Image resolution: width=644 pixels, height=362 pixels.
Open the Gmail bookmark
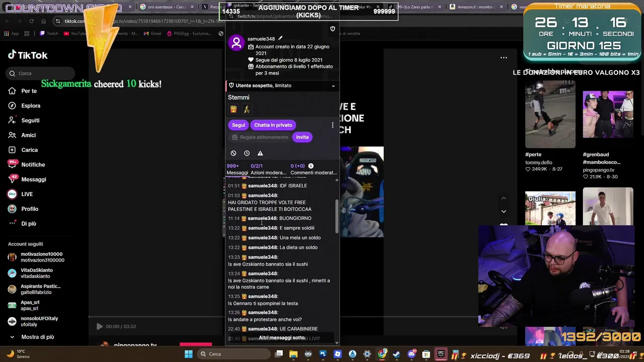[x=152, y=34]
